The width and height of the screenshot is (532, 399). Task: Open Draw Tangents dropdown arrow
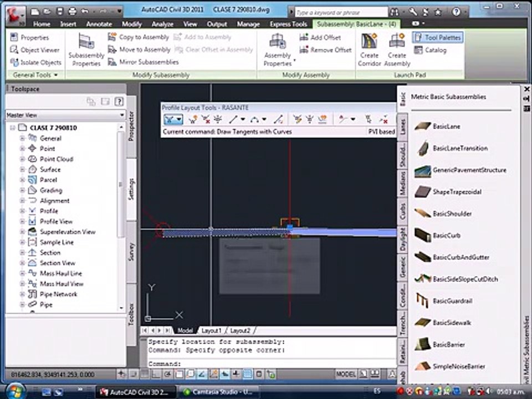coord(179,120)
